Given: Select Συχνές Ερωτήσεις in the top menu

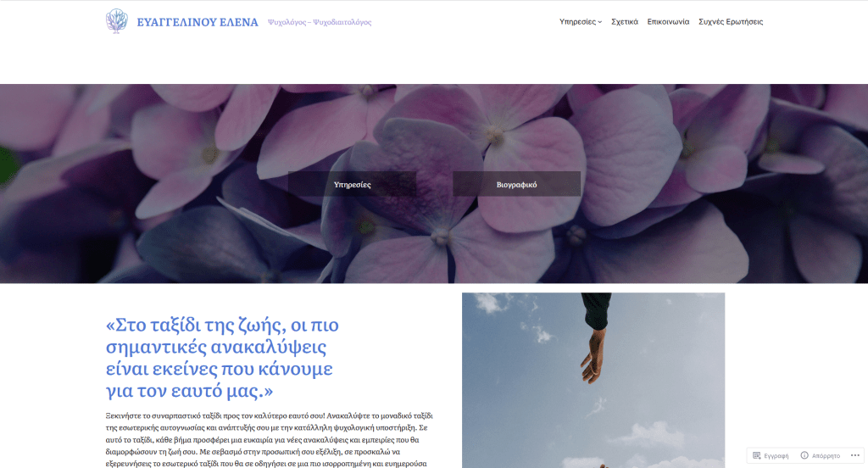Looking at the screenshot, I should click(x=731, y=21).
